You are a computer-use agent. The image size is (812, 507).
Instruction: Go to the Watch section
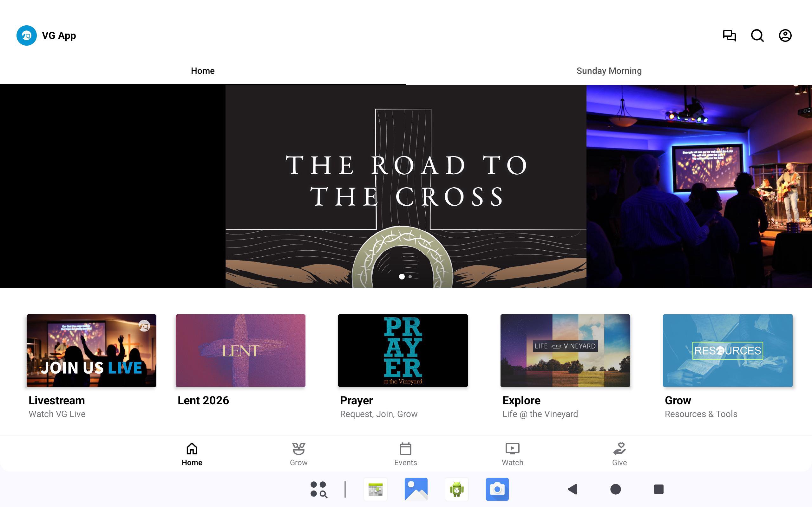click(512, 454)
